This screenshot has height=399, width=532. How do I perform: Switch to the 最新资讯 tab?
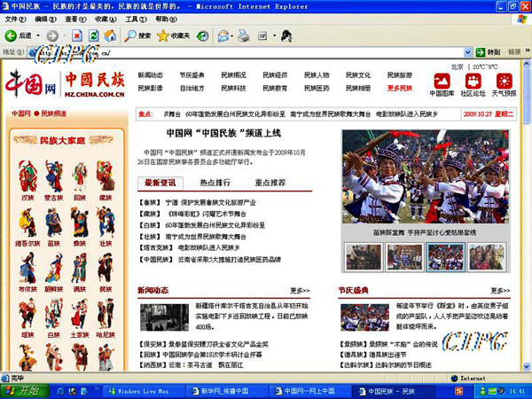pos(160,183)
